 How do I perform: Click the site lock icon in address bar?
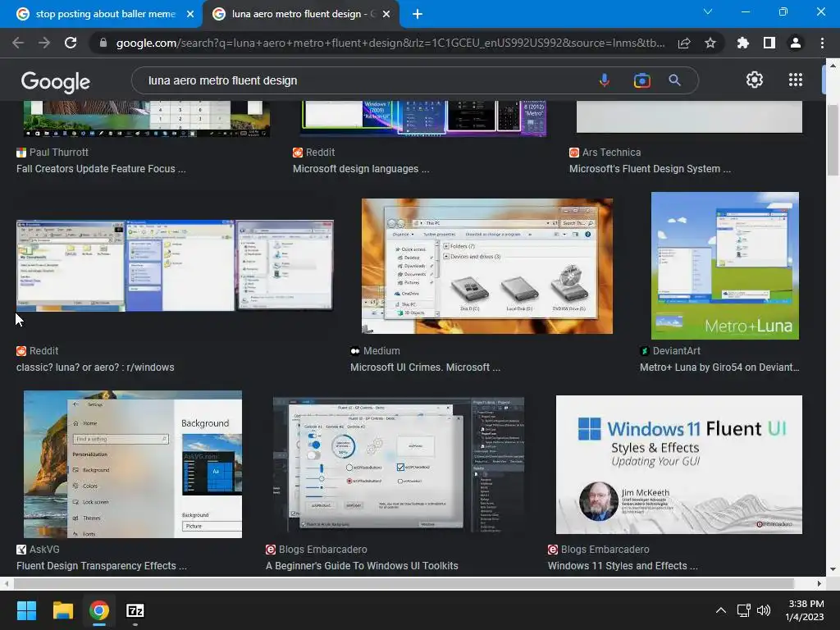point(103,43)
